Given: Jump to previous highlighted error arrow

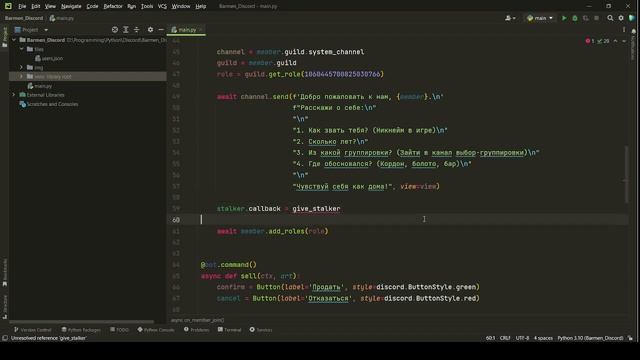Looking at the screenshot, I should (616, 41).
